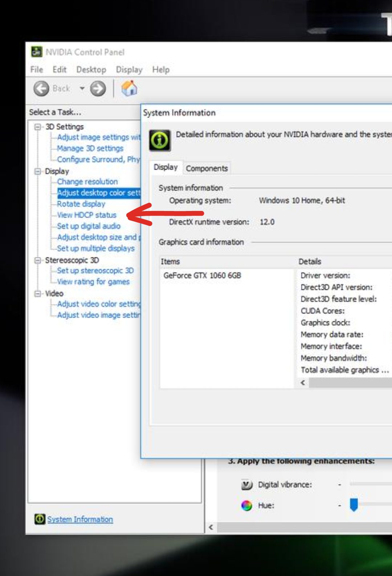Click the Hue color wheel icon

246,506
